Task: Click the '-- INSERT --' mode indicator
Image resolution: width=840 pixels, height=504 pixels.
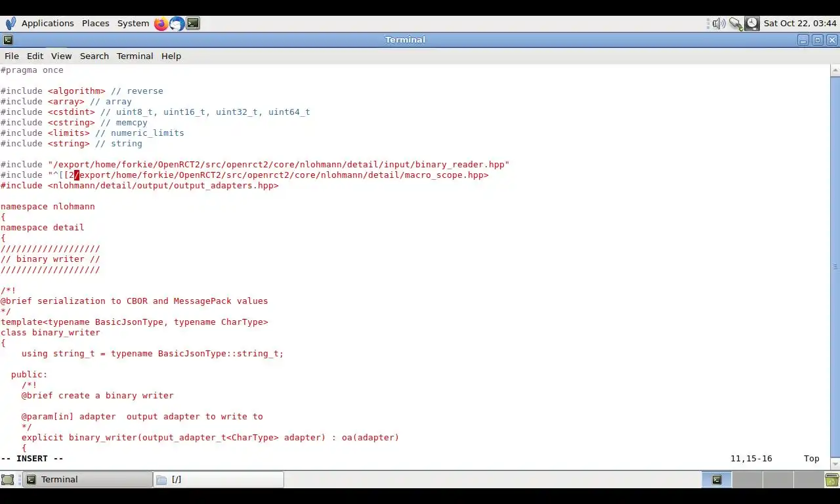Action: (32, 459)
